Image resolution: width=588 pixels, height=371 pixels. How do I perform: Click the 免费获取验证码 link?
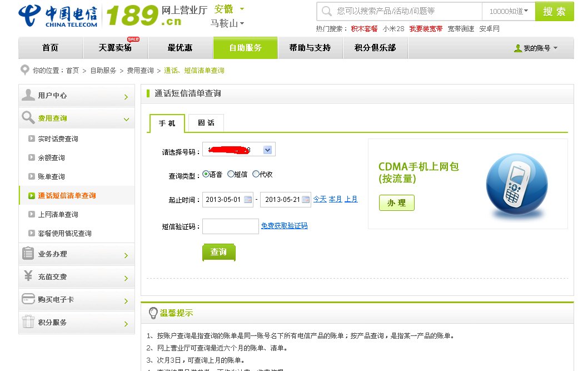coord(285,226)
